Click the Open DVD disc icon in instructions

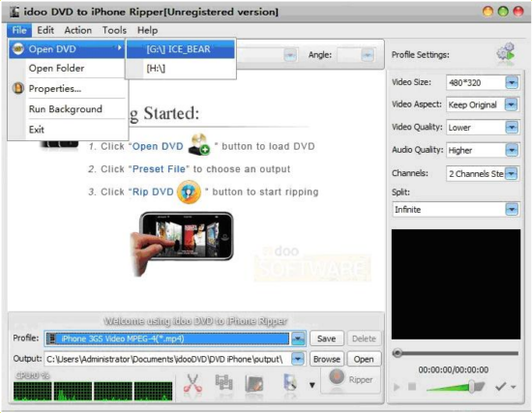(199, 145)
